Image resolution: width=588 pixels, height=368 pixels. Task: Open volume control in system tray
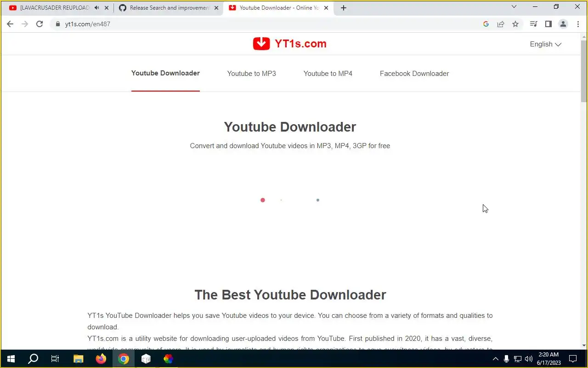pyautogui.click(x=529, y=359)
